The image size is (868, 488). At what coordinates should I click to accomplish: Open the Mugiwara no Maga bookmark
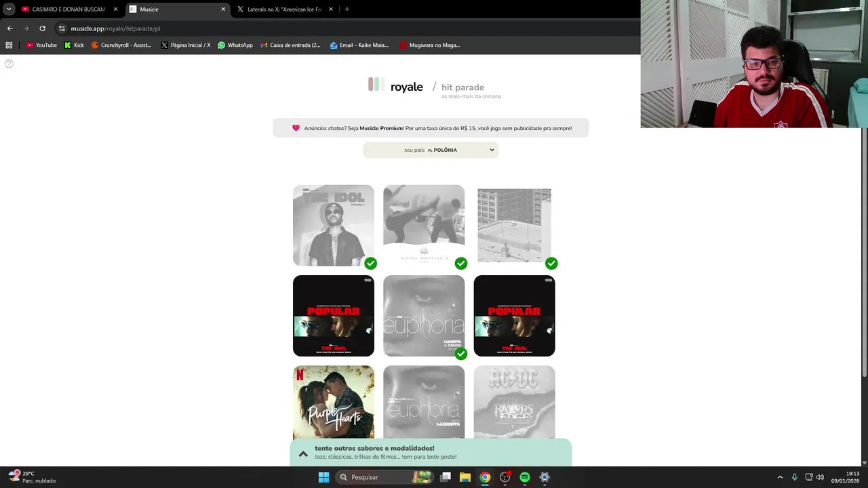pyautogui.click(x=430, y=45)
